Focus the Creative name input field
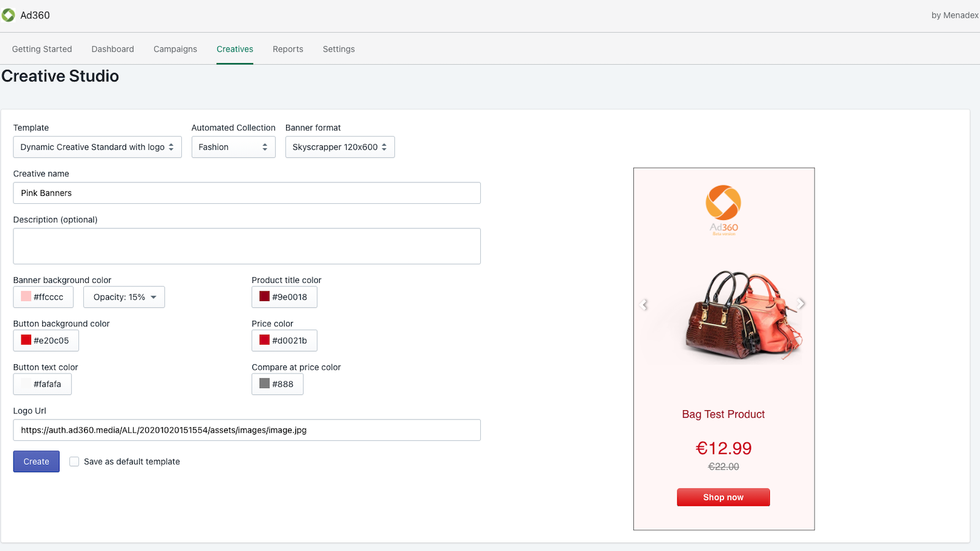Image resolution: width=980 pixels, height=551 pixels. (x=247, y=193)
